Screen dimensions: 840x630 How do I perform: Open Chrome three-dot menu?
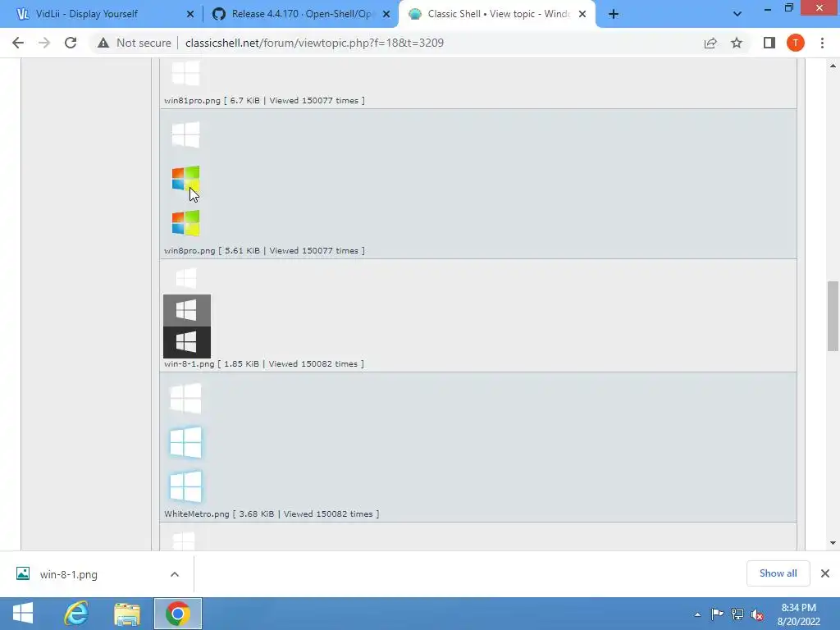tap(822, 43)
